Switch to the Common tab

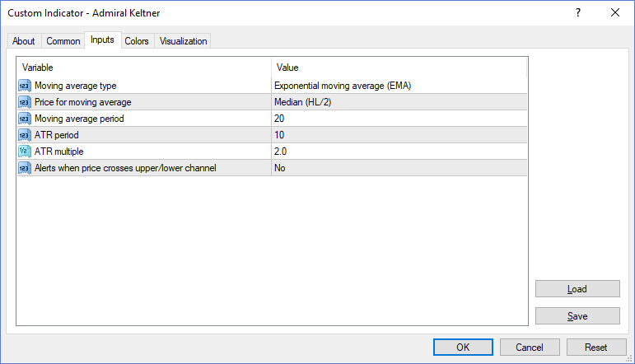point(63,41)
